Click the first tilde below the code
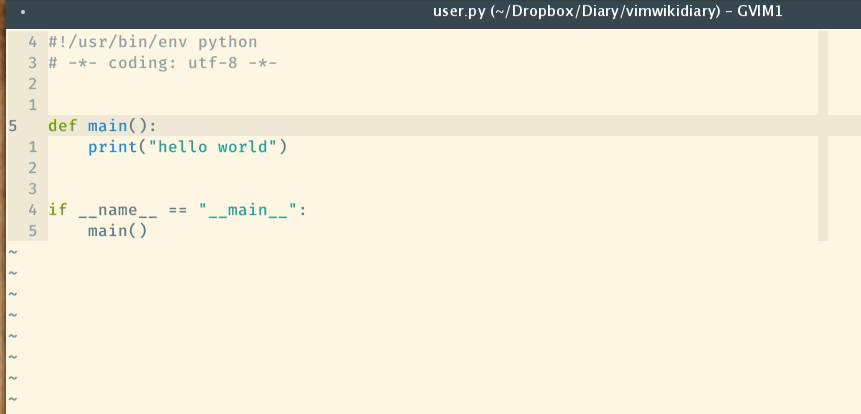This screenshot has width=861, height=414. pyautogui.click(x=12, y=252)
